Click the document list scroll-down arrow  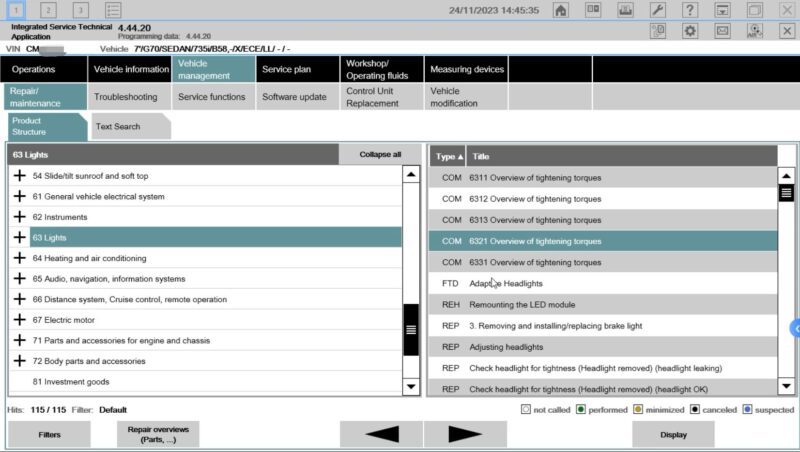786,386
